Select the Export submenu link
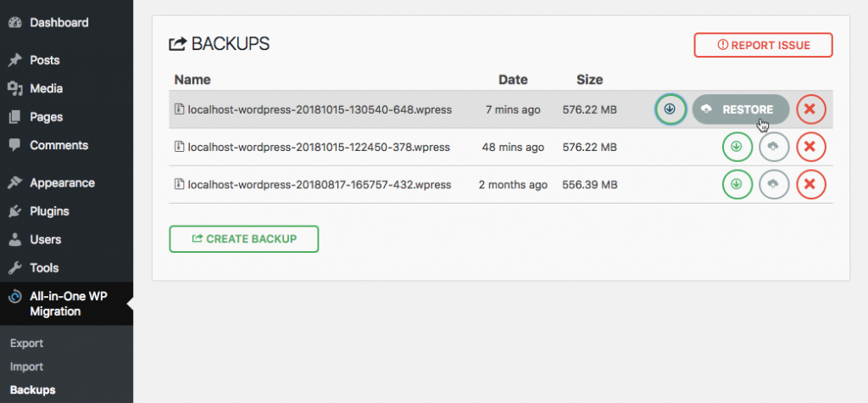 (x=26, y=343)
